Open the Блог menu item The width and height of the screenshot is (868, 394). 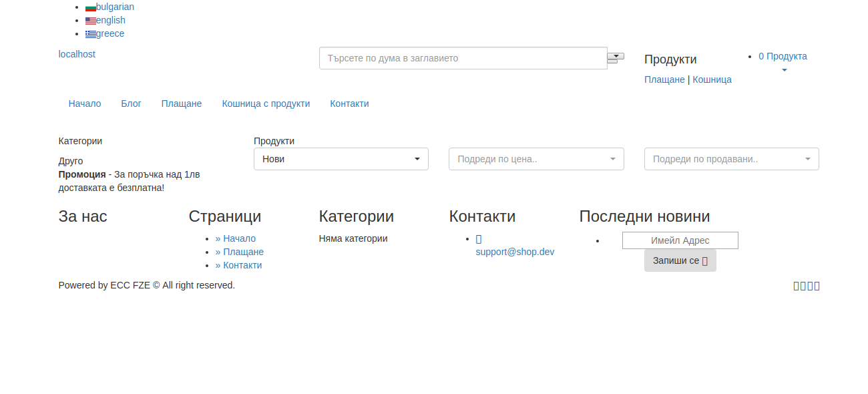(x=131, y=104)
